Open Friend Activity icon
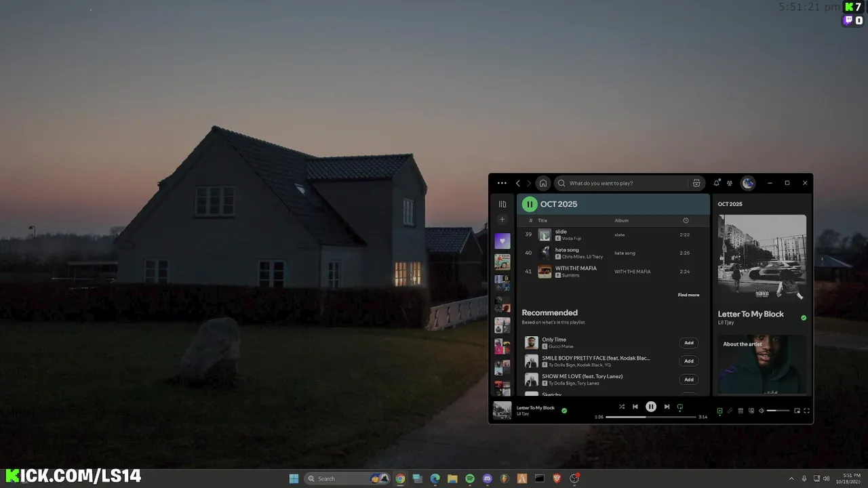The image size is (868, 488). point(730,183)
